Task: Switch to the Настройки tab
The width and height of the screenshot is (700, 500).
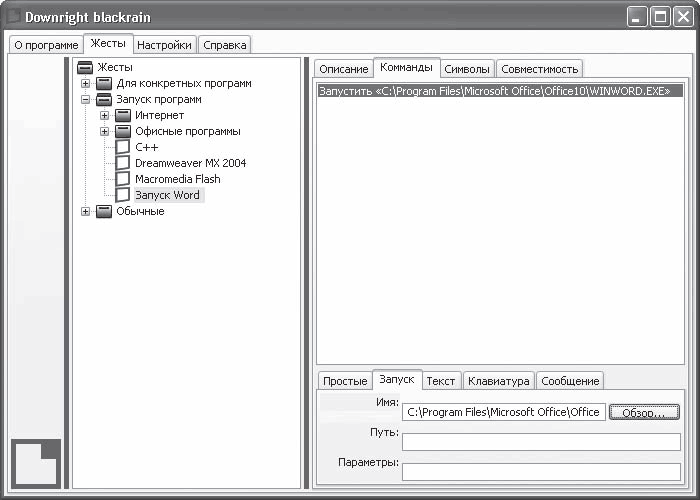Action: (x=164, y=45)
